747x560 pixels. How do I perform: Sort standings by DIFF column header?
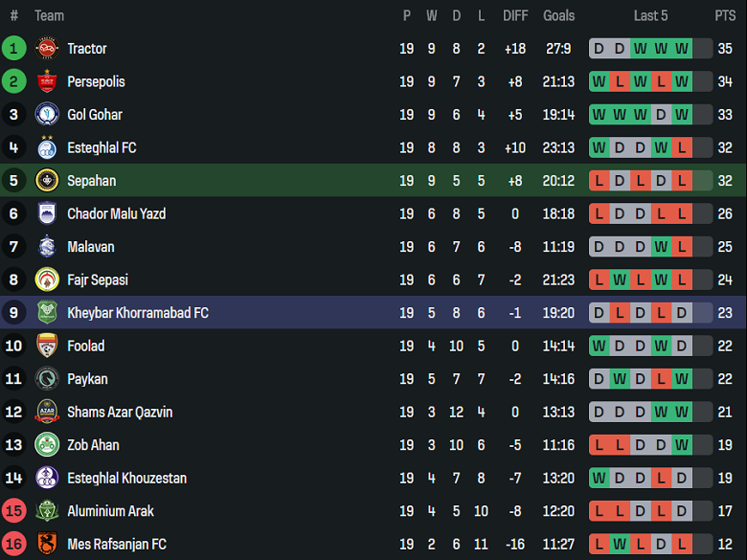coord(515,15)
